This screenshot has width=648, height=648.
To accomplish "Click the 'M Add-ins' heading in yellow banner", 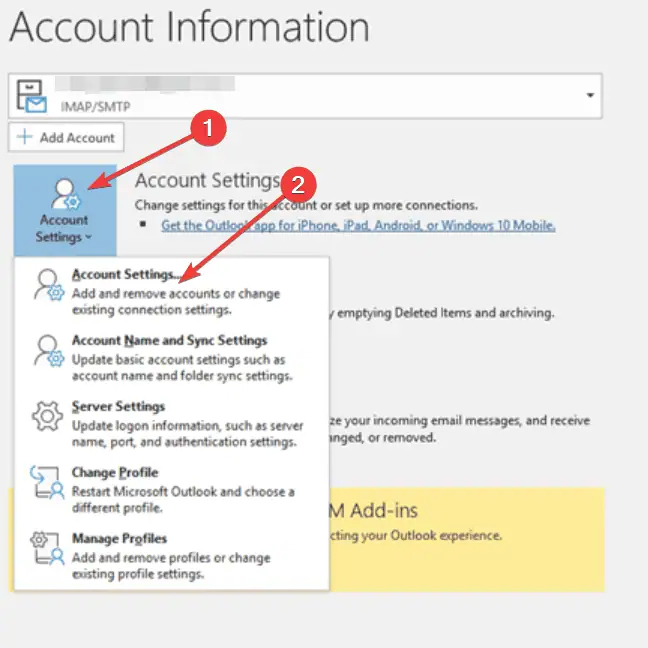I will 374,511.
